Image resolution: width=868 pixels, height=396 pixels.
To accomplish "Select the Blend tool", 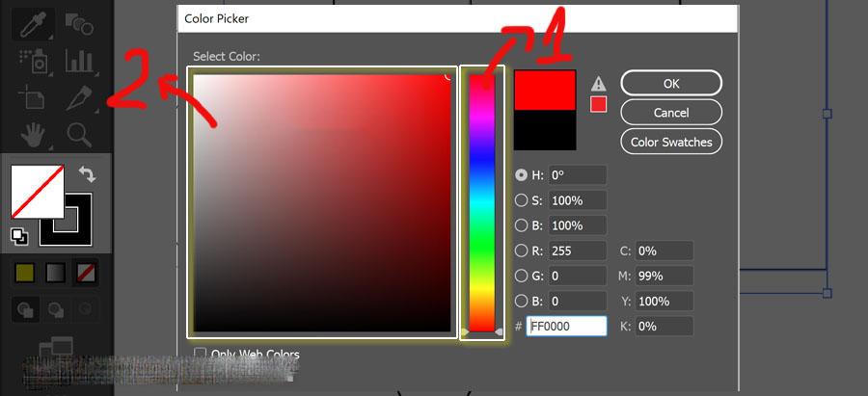I will pos(79,24).
